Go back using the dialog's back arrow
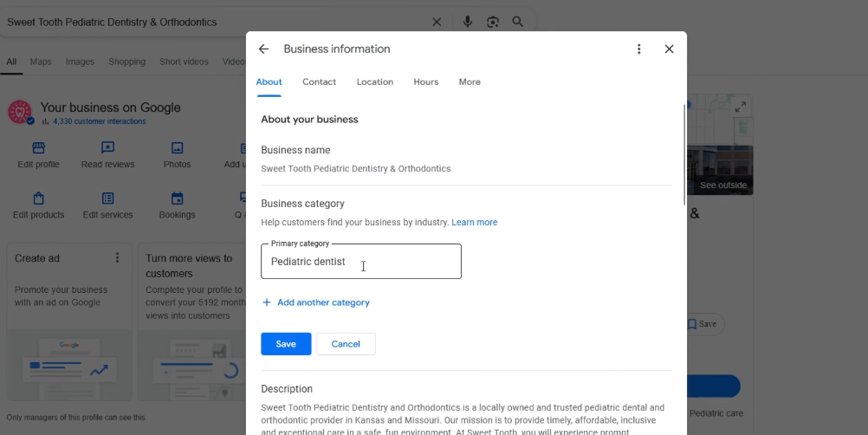The height and width of the screenshot is (435, 868). pos(263,49)
